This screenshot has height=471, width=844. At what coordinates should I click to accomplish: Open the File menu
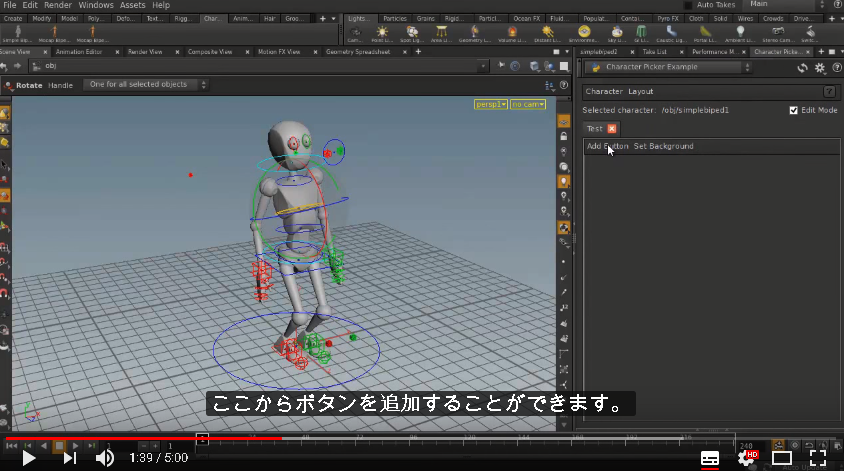[10, 5]
